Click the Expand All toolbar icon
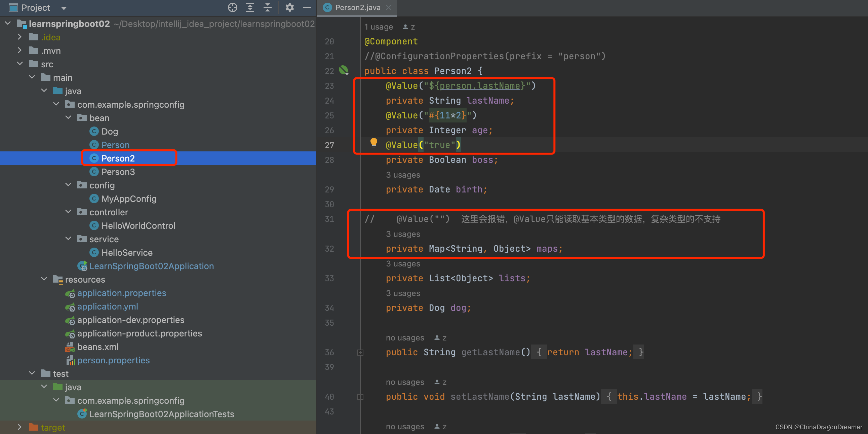Image resolution: width=868 pixels, height=434 pixels. (x=250, y=7)
